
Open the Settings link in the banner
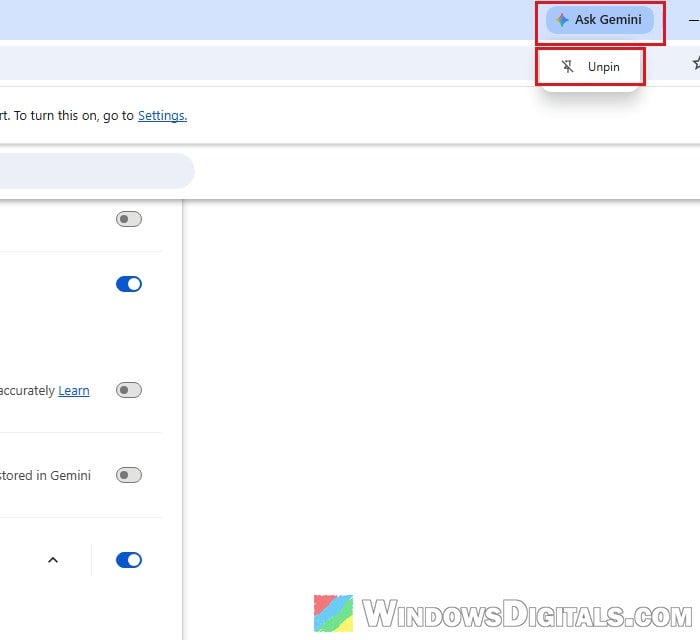pos(162,116)
